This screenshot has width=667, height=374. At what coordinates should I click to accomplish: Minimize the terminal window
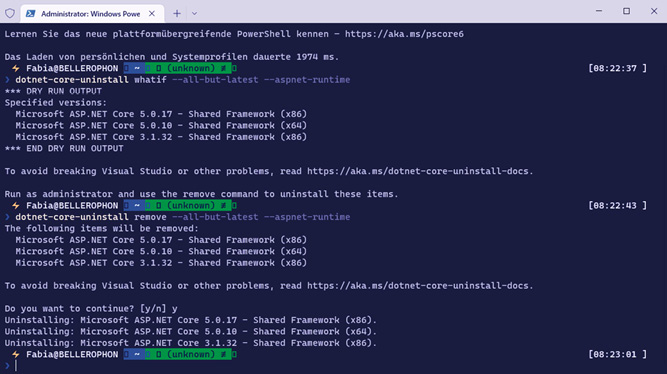pyautogui.click(x=599, y=11)
